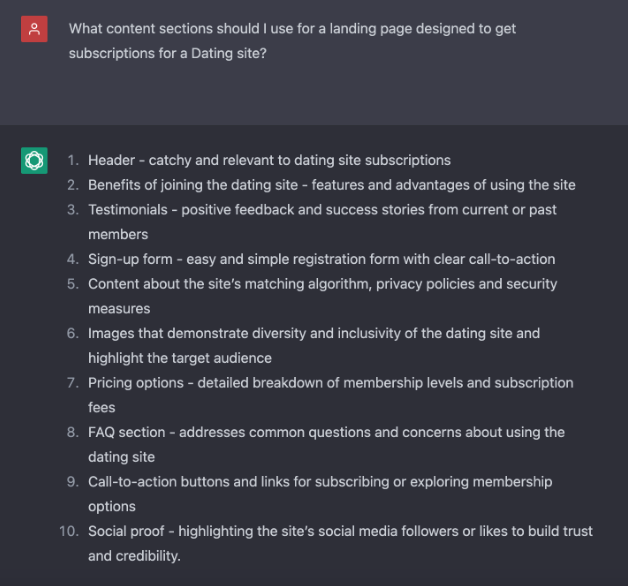Click the Testimonials list item
This screenshot has width=628, height=586.
322,222
